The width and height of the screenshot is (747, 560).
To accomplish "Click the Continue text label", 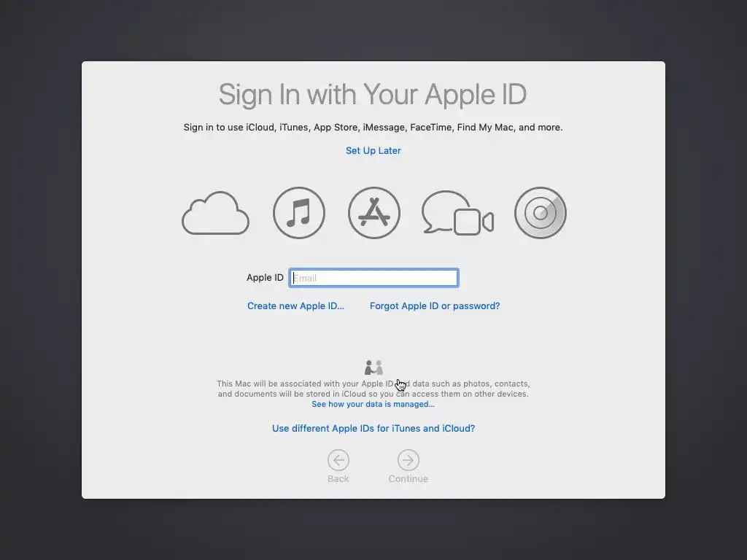I will click(409, 478).
